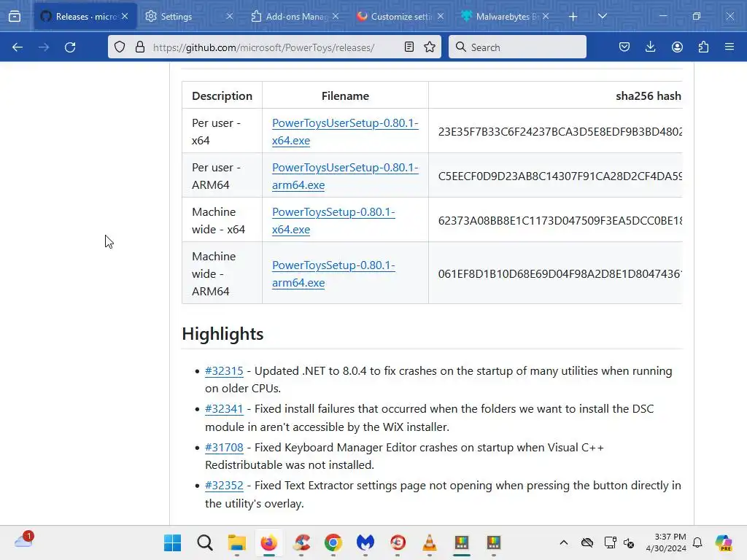Open a new tab with plus button

tap(573, 16)
